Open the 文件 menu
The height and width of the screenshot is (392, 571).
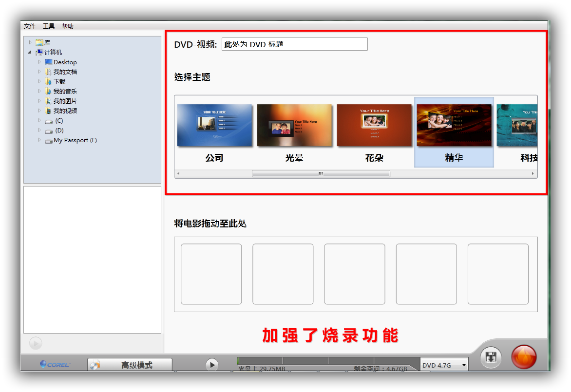(30, 26)
